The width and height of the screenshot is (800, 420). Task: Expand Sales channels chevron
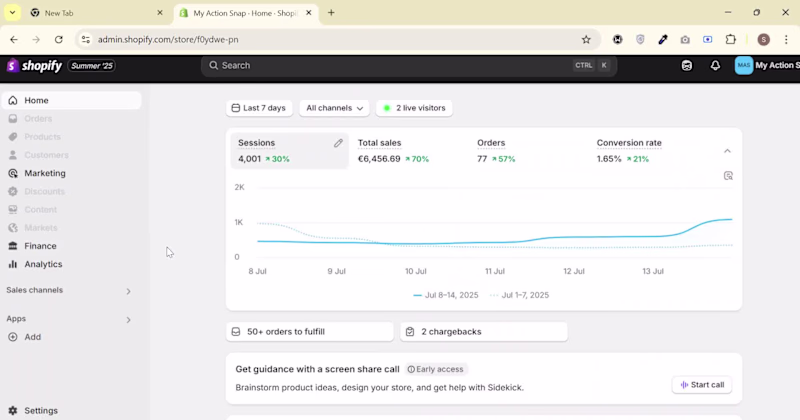[x=129, y=291]
